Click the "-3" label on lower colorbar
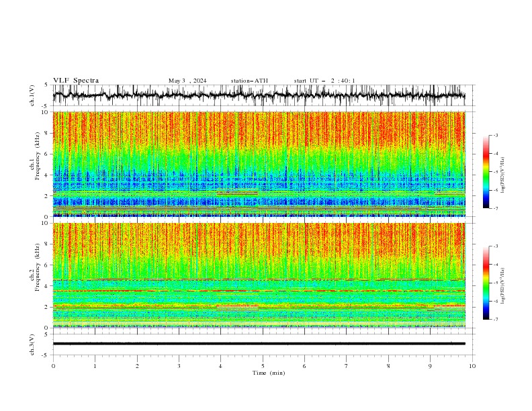 495,246
